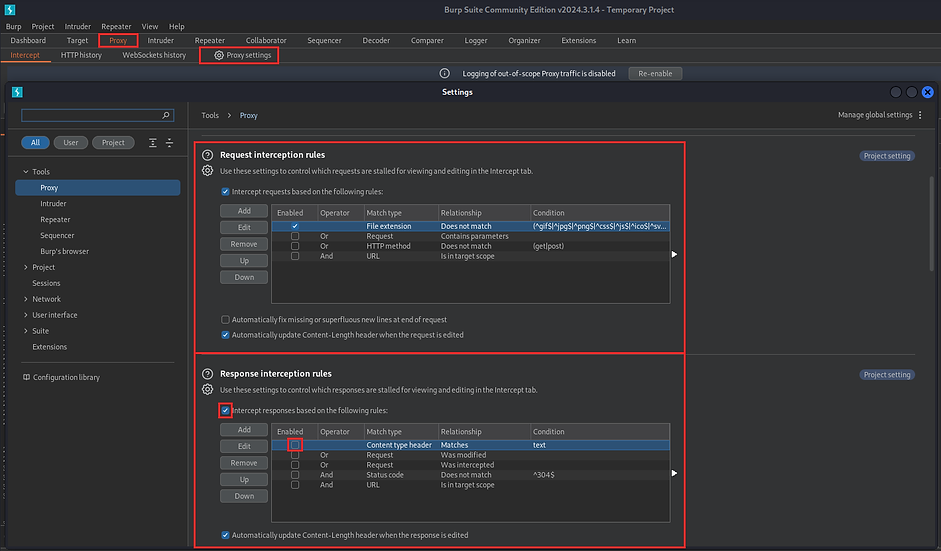Click the Proxy settings gear icon
Screen dimensions: 941x551
click(x=219, y=55)
